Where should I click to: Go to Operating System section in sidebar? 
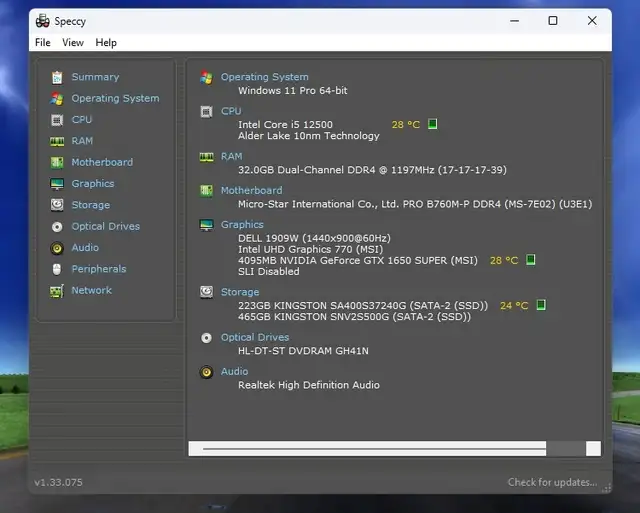click(x=116, y=98)
